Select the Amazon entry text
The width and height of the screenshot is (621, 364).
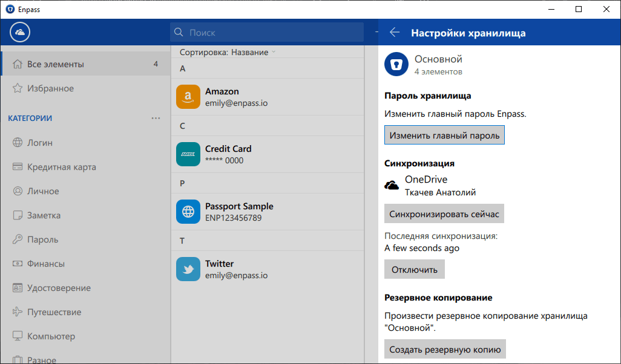point(237,97)
